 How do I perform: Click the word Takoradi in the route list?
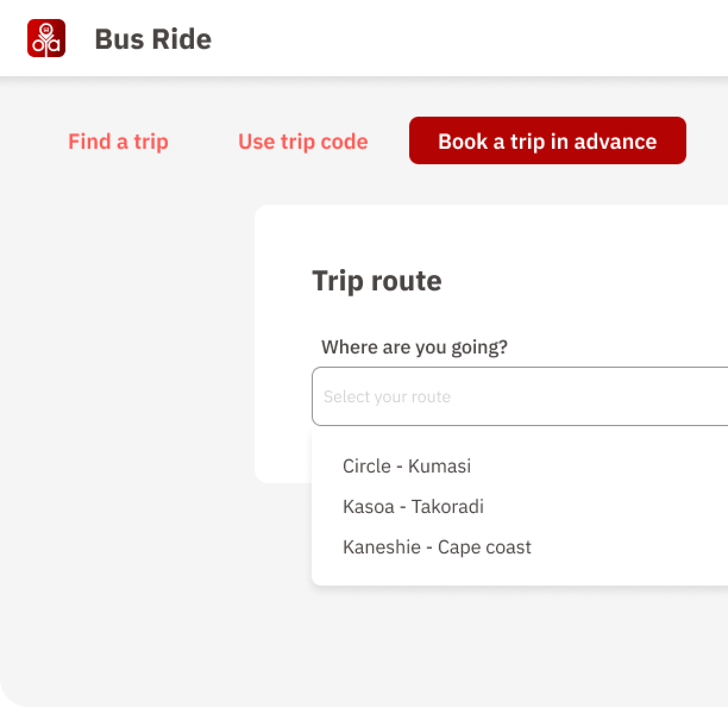448,507
